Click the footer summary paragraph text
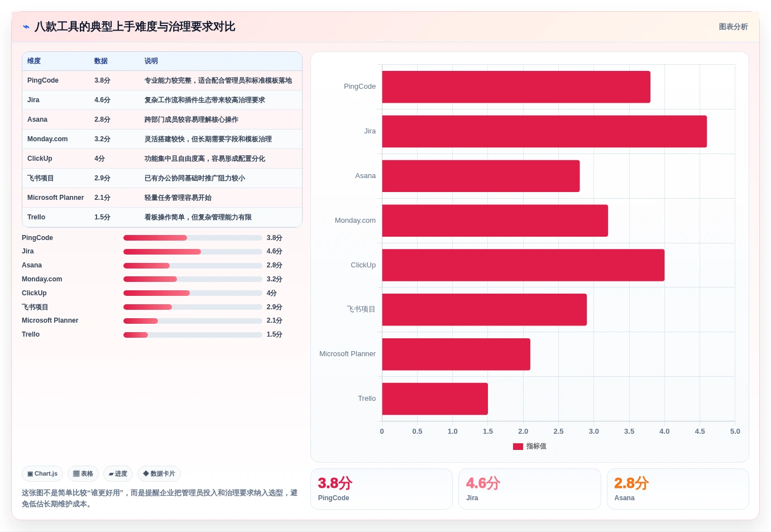This screenshot has height=532, width=771. point(160,499)
